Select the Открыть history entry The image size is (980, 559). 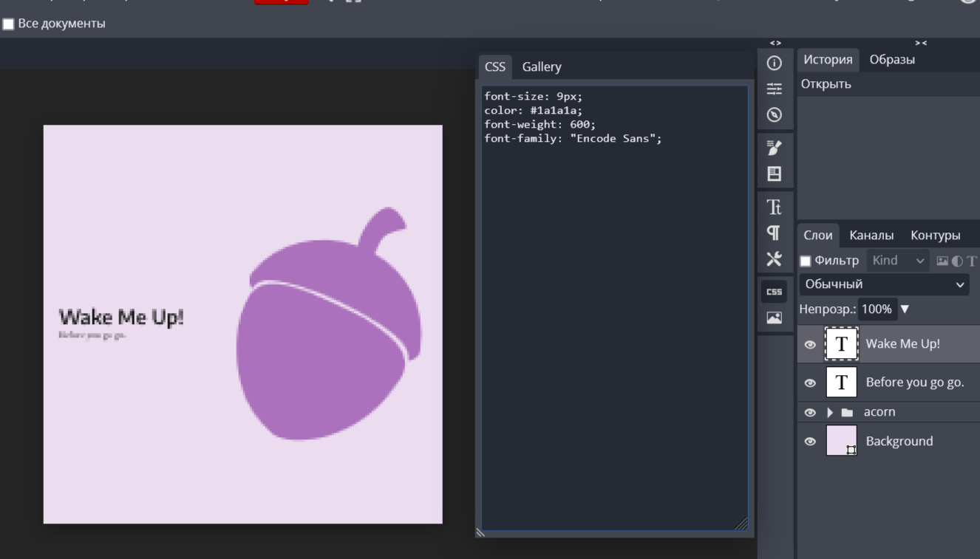pyautogui.click(x=826, y=84)
